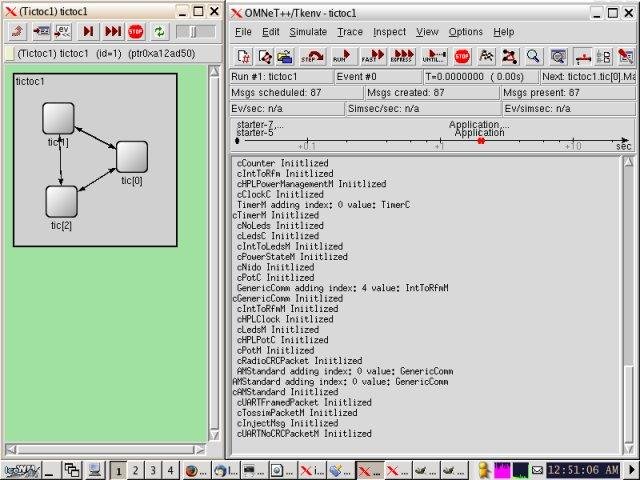Screen dimensions: 640x480
Task: Click the 'Msgs scheduled: 87' field
Action: pyautogui.click(x=296, y=93)
